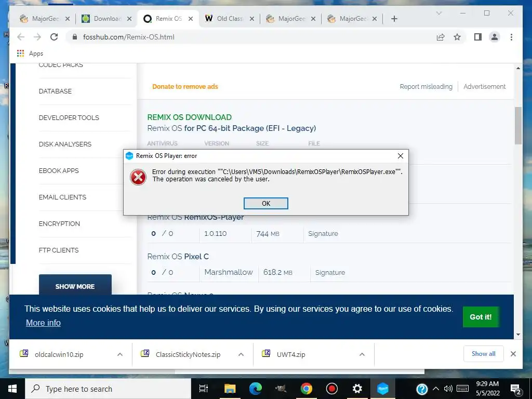Image resolution: width=532 pixels, height=399 pixels.
Task: Open Chrome from the taskbar
Action: [306, 389]
